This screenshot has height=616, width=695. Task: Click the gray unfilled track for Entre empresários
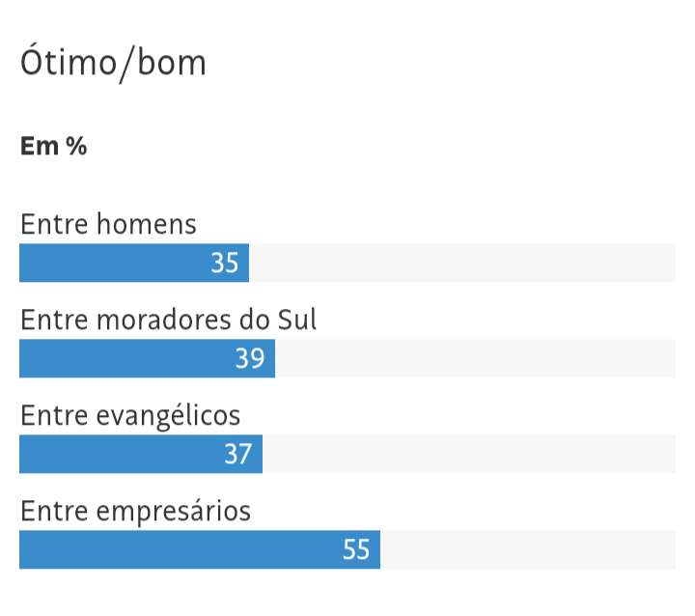coord(527,549)
